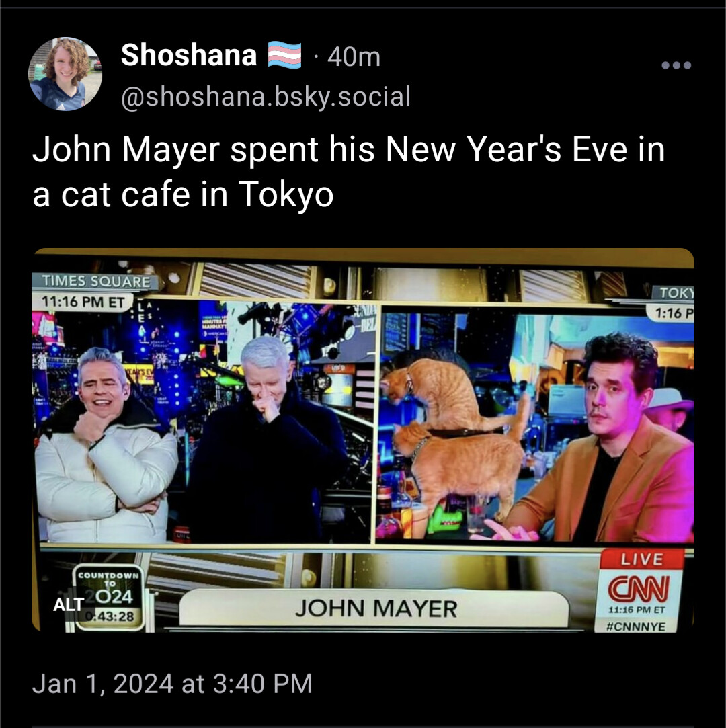
Task: Click the red LIVE badge in image
Action: [x=642, y=559]
